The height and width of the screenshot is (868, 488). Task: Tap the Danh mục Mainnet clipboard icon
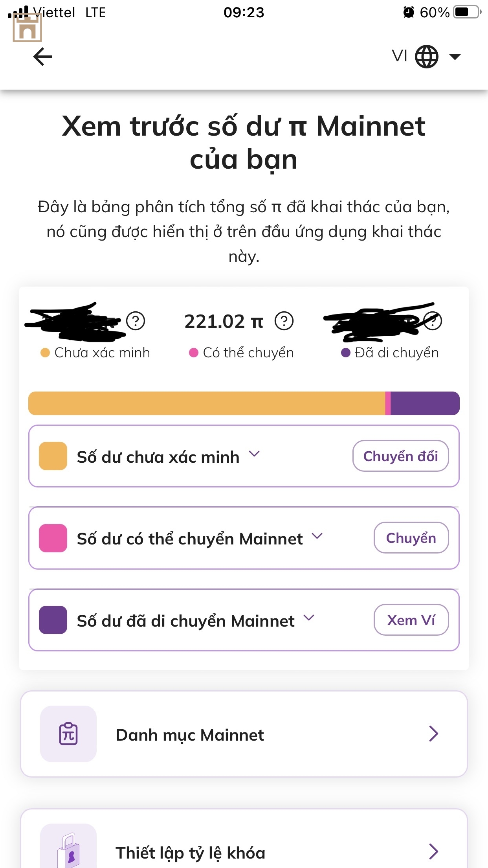(68, 734)
